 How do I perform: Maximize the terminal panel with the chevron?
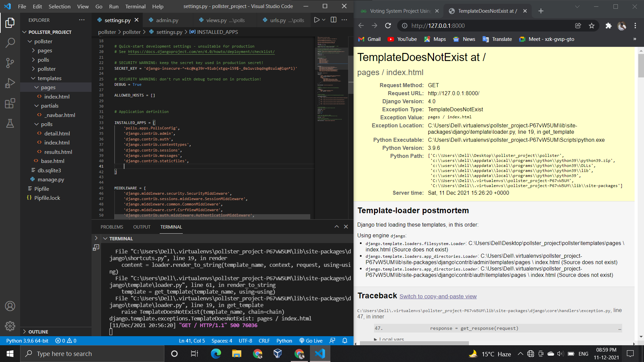coord(336,227)
